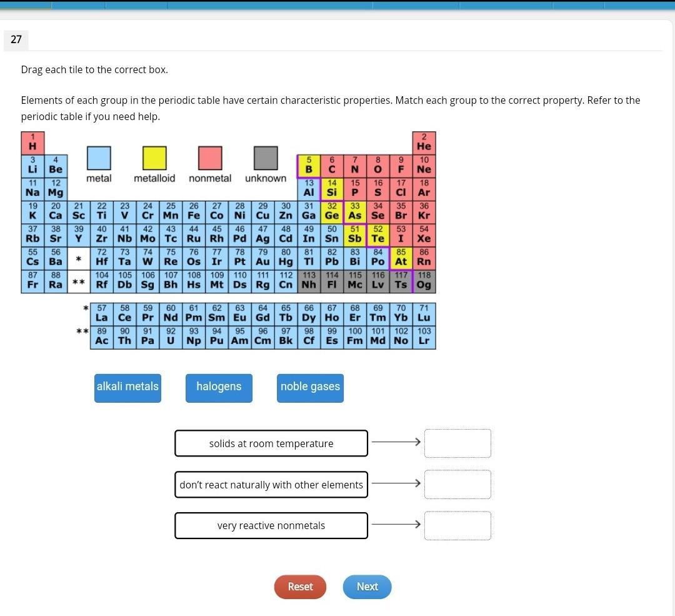
Task: Pick the noble gases tile
Action: pyautogui.click(x=310, y=387)
